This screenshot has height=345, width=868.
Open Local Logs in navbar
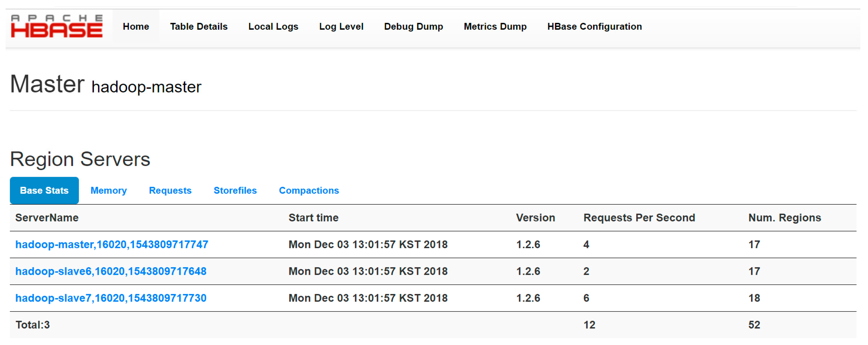tap(273, 27)
